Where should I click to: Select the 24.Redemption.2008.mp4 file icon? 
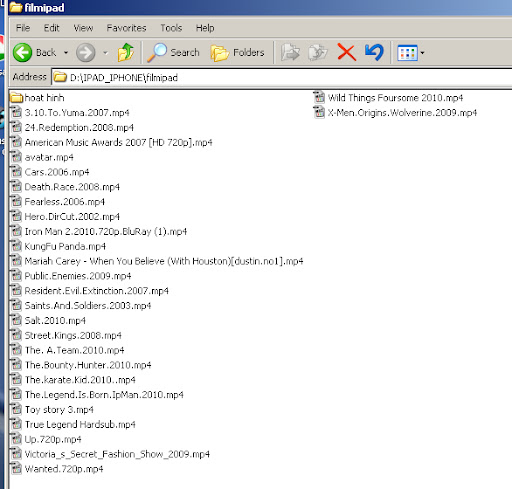pos(16,127)
